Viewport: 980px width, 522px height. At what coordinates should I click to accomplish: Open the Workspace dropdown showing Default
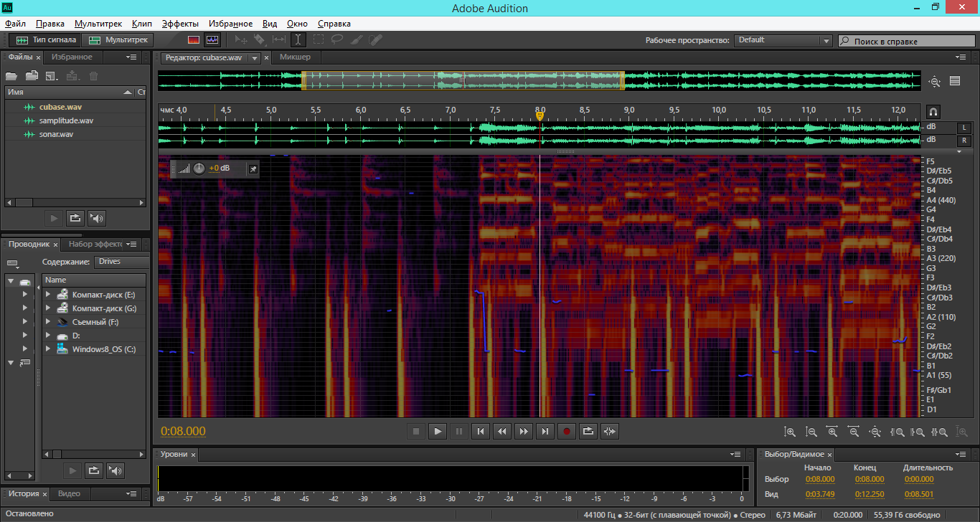coord(783,40)
